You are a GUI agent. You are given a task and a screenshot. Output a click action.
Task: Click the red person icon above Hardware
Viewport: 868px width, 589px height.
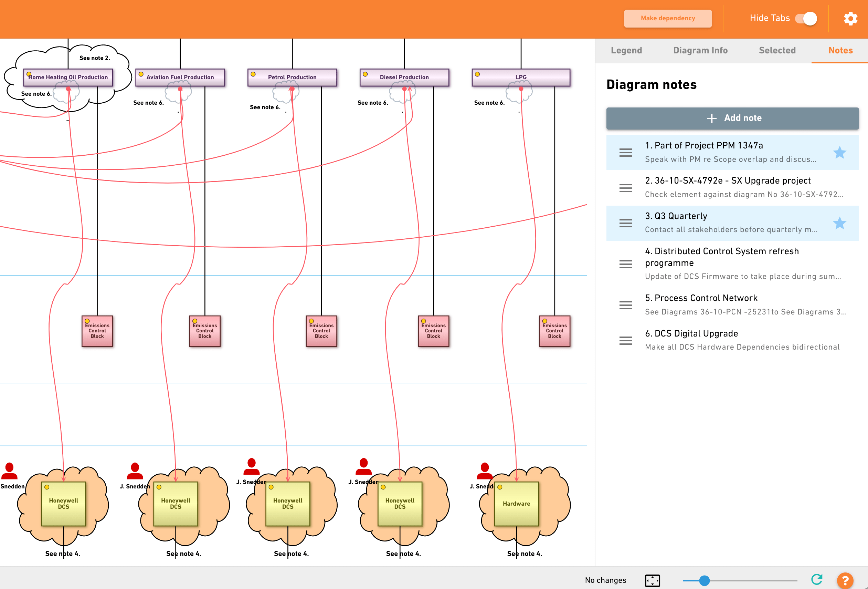485,471
